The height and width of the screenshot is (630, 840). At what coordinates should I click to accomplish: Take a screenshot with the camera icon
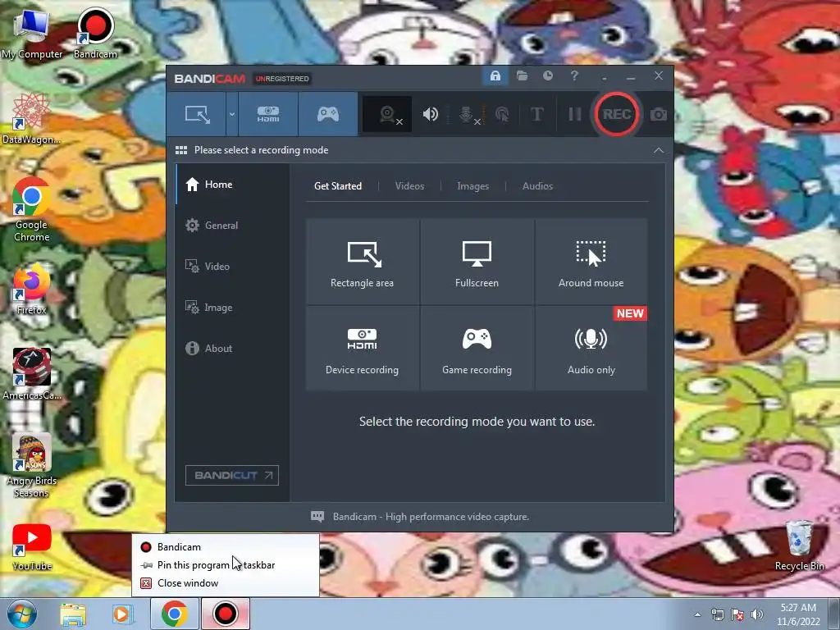click(659, 114)
